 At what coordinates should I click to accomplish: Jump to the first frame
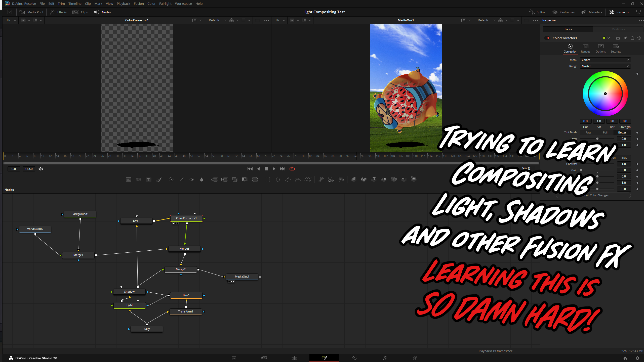click(250, 169)
